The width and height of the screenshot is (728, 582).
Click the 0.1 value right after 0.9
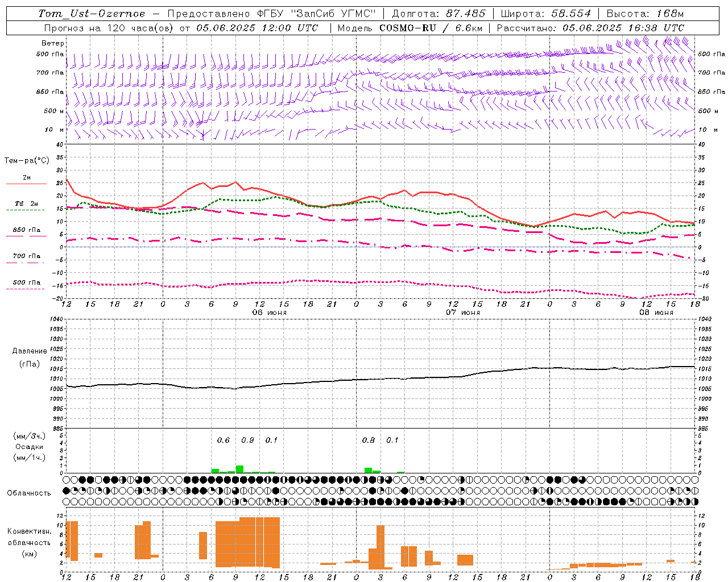pyautogui.click(x=271, y=440)
